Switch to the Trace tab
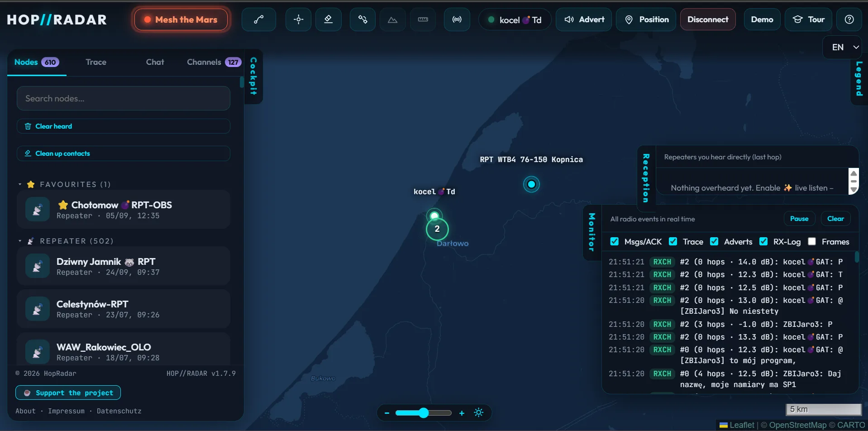 (x=96, y=62)
